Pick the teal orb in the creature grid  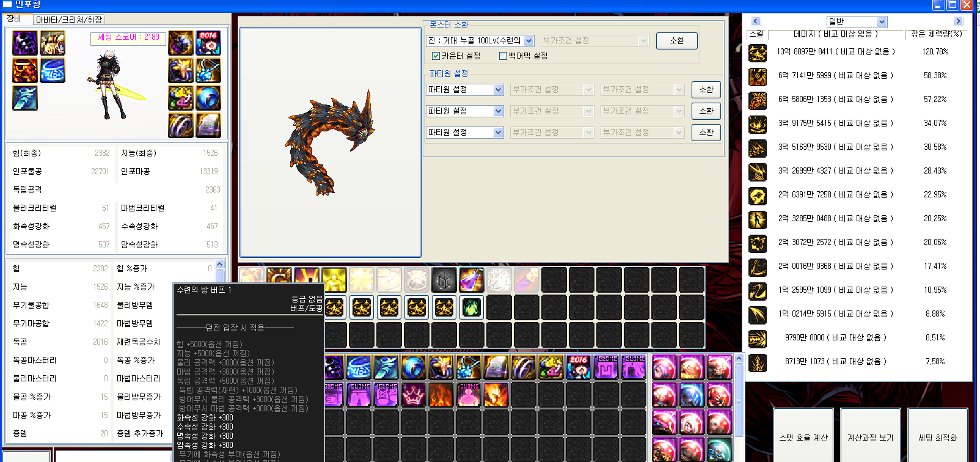(x=719, y=450)
